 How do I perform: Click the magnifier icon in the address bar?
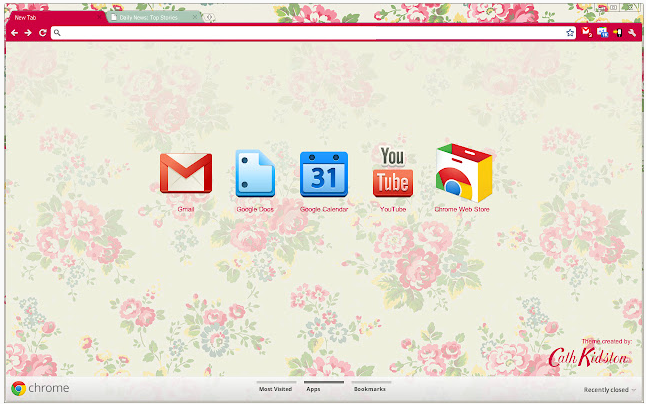tap(57, 33)
